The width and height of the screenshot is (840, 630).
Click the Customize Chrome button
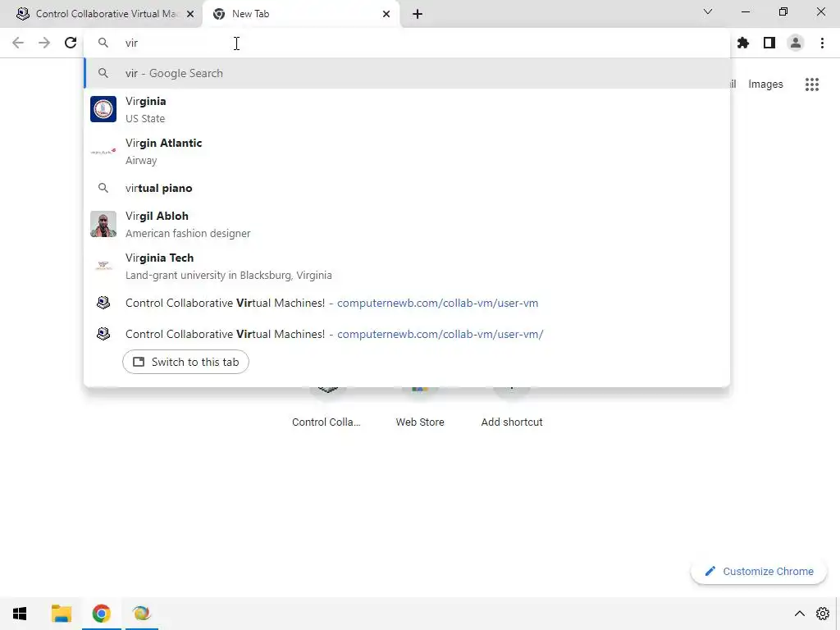click(x=759, y=571)
